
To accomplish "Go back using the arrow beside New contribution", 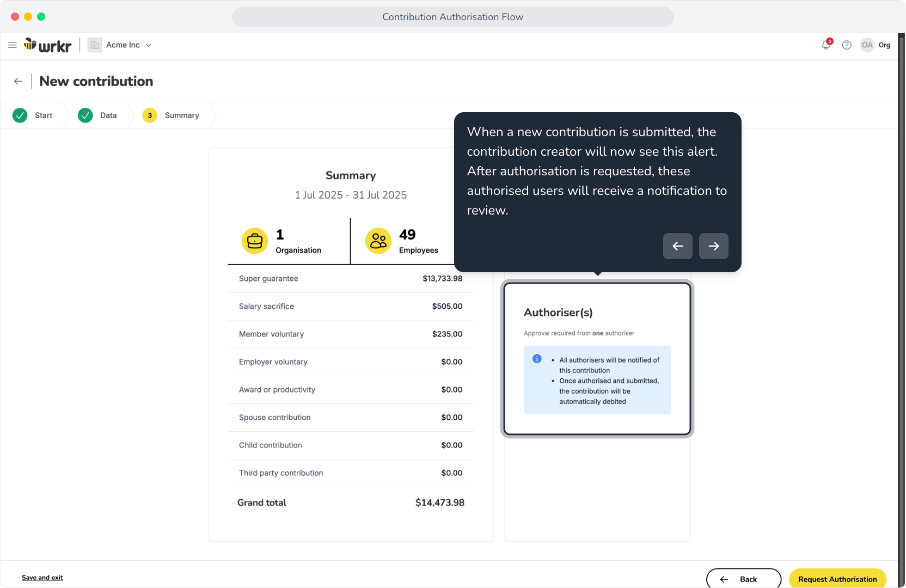I will (18, 81).
